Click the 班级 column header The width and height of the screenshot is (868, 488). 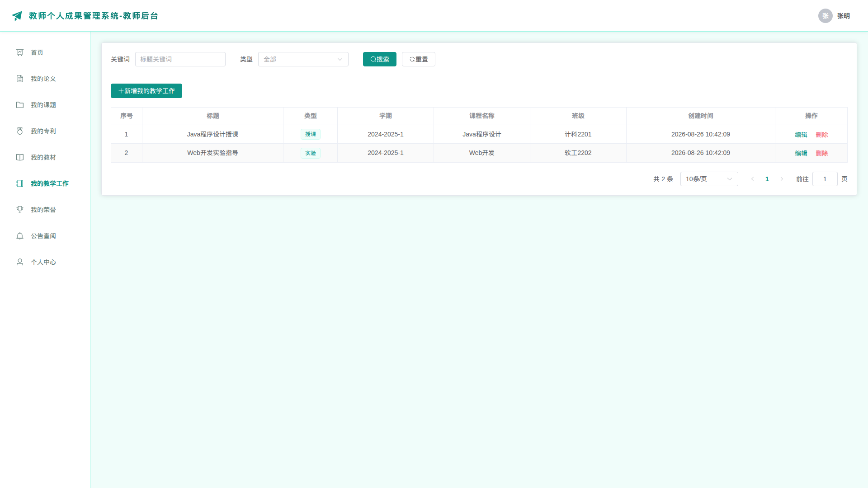[578, 116]
